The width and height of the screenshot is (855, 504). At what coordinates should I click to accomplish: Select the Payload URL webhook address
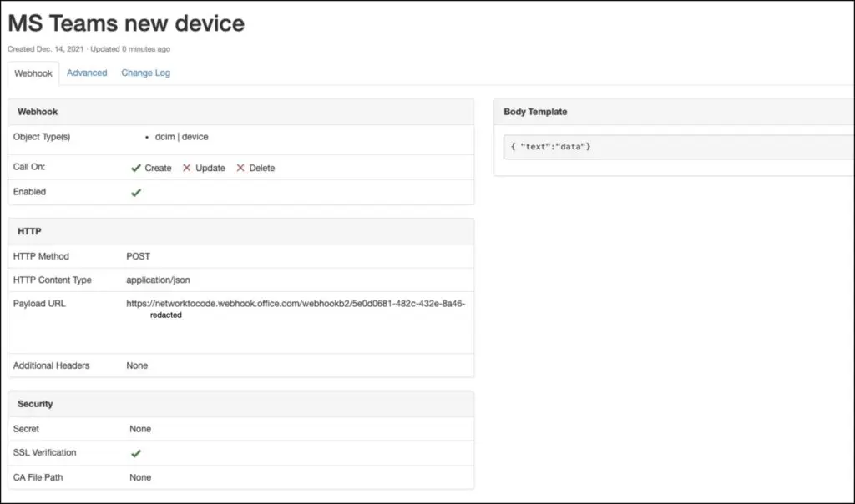(296, 304)
